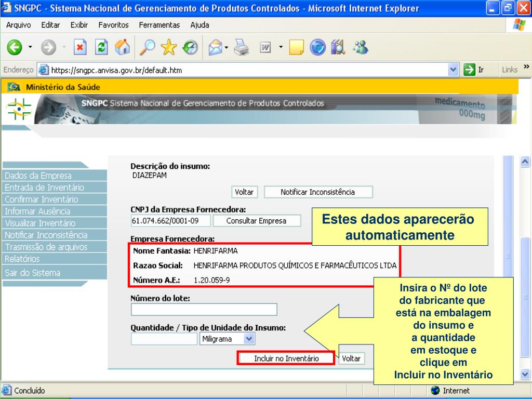Click the blue globe toolbar icon
Image resolution: width=532 pixels, height=399 pixels.
click(x=317, y=47)
